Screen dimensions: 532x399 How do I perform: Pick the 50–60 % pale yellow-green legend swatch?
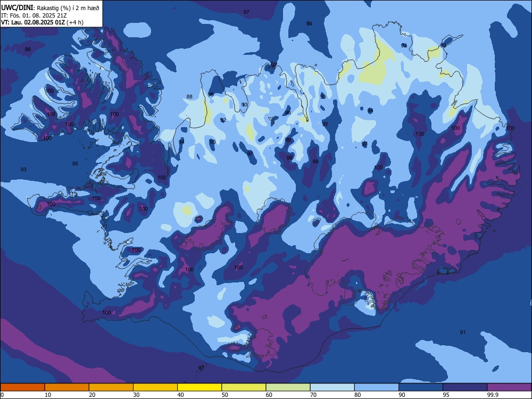pos(244,387)
